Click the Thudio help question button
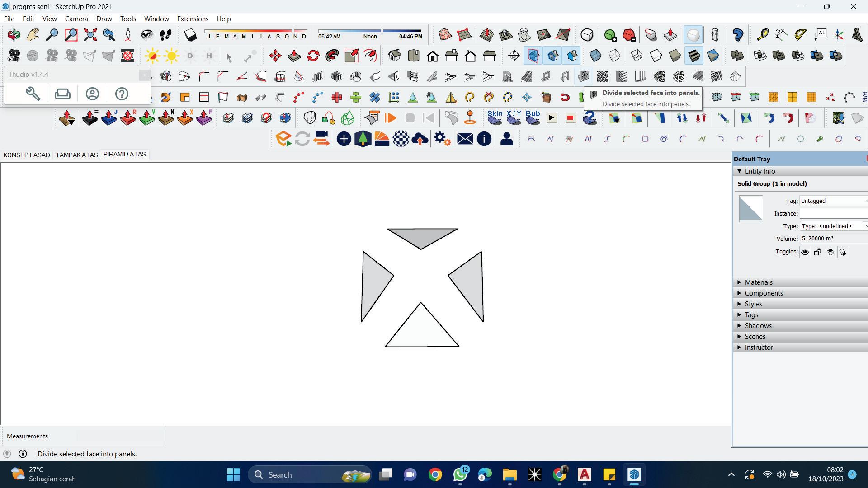Screen dimensions: 868x488 click(122, 94)
